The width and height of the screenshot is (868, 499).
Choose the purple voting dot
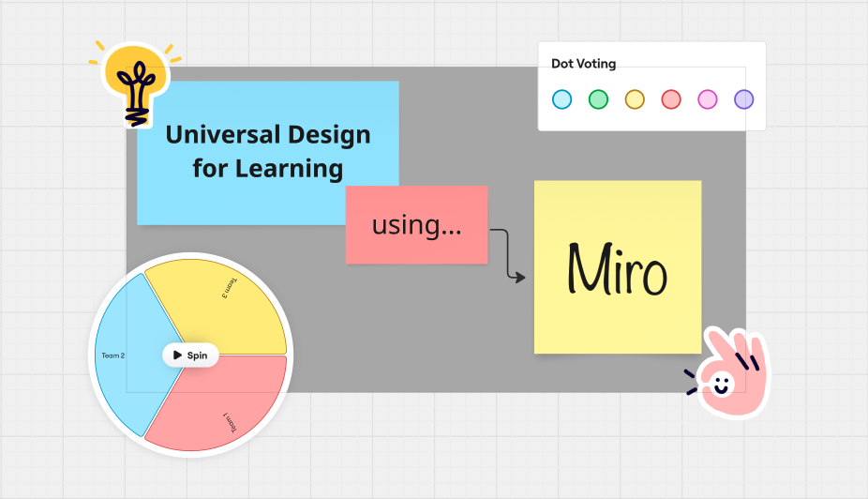coord(743,99)
